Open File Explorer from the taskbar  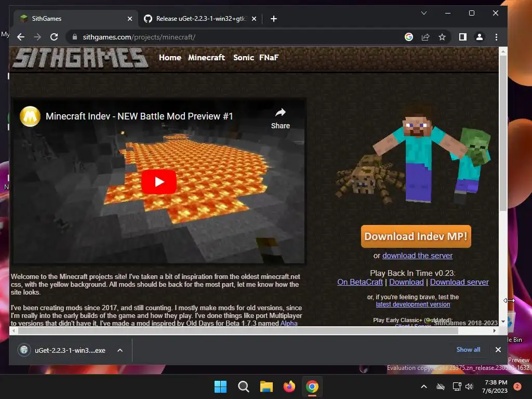point(267,387)
